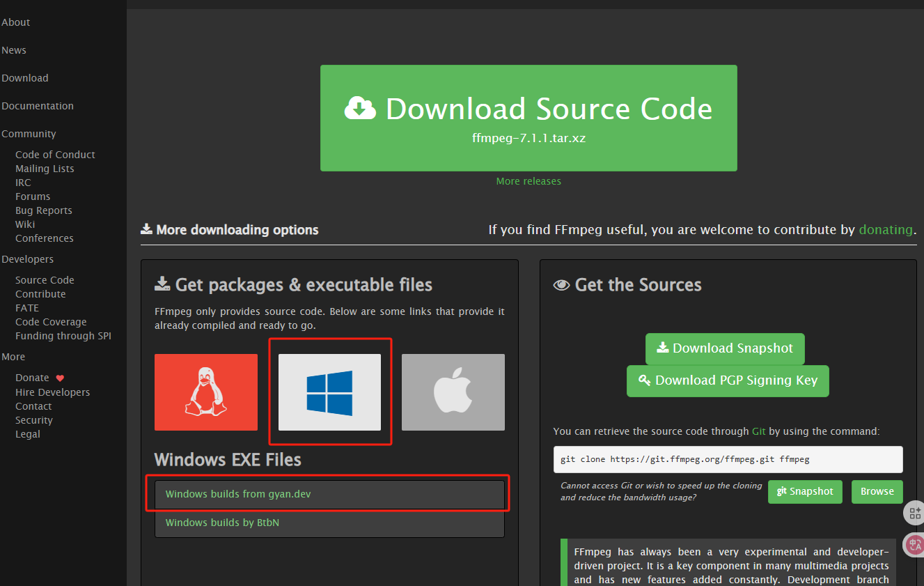The image size is (924, 586).
Task: Open Conferences sidebar link
Action: click(x=45, y=238)
